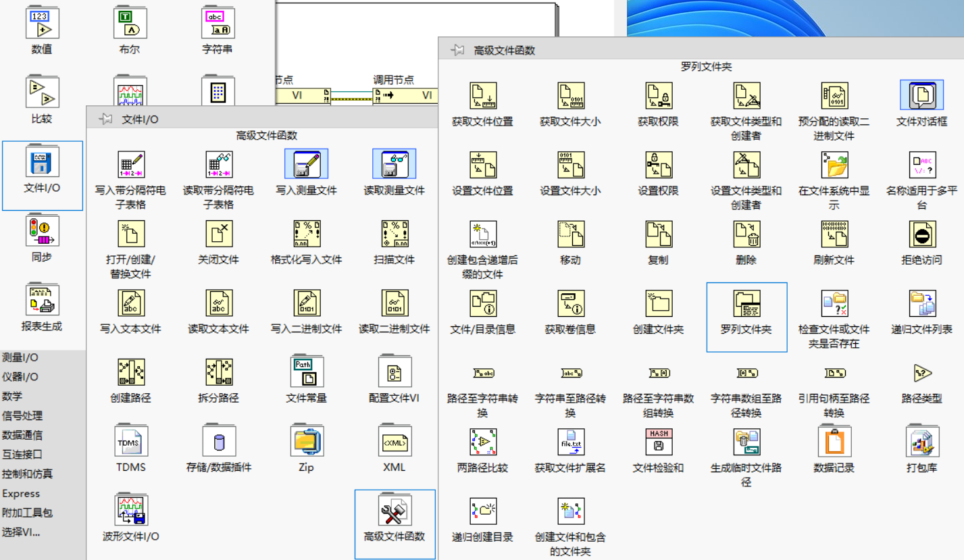The width and height of the screenshot is (964, 560).
Task: Select 写入带分隔符电子表格 function
Action: [x=131, y=165]
